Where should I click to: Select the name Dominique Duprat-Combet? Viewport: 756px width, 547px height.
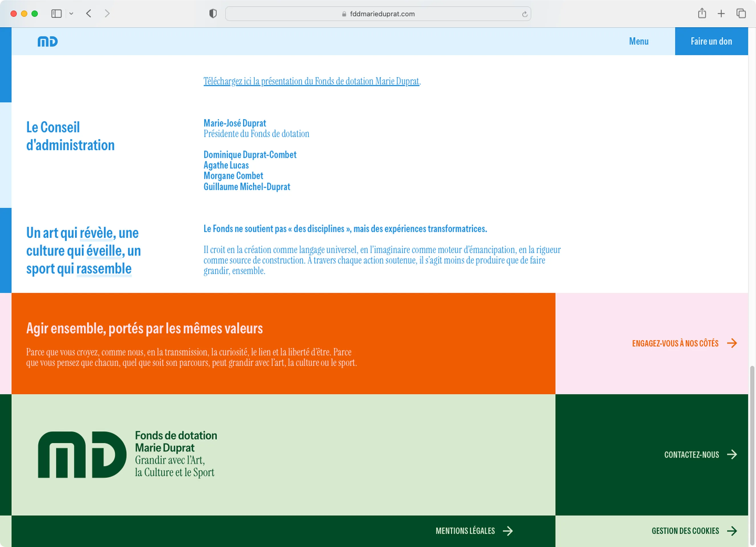point(250,155)
